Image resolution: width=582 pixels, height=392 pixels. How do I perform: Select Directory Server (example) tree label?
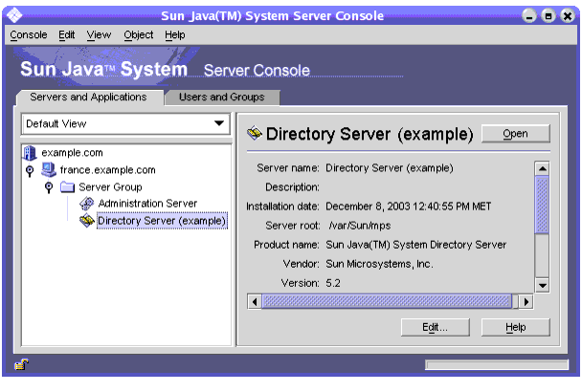tap(162, 221)
